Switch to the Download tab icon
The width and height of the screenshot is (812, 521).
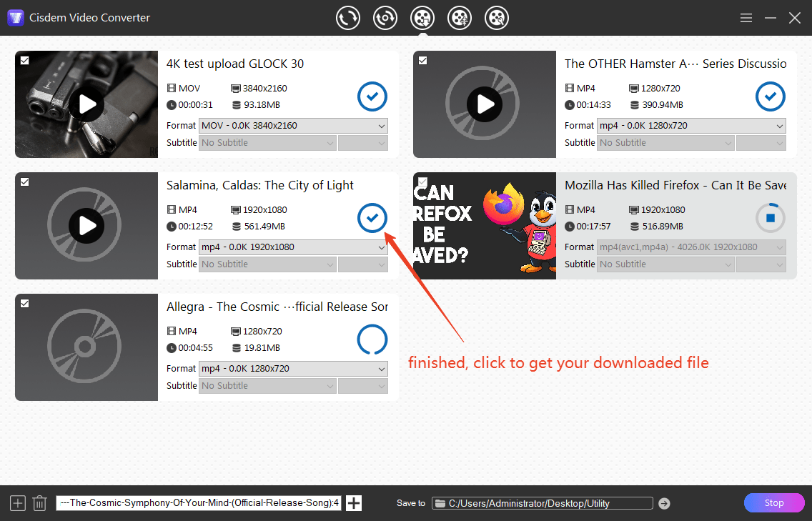tap(422, 18)
